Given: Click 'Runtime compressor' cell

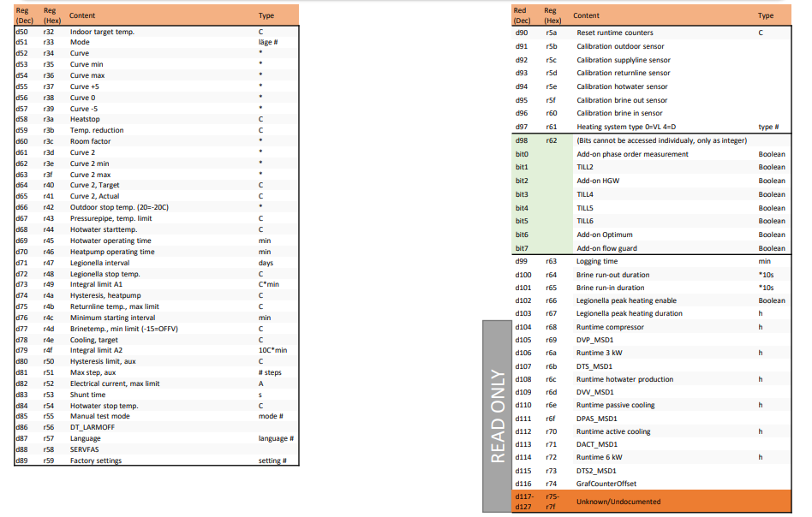Looking at the screenshot, I should click(x=610, y=327).
